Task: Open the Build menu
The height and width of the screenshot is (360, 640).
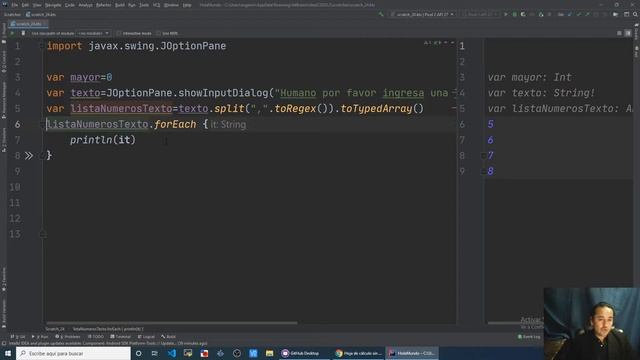Action: point(120,5)
